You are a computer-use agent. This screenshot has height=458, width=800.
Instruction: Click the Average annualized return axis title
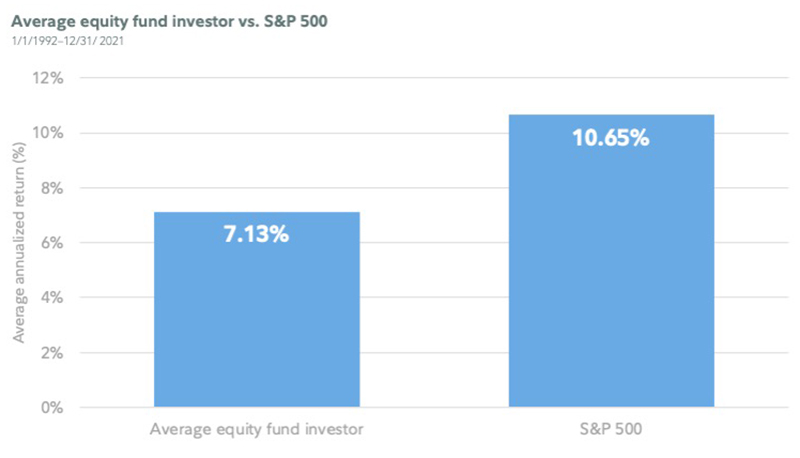[19, 241]
